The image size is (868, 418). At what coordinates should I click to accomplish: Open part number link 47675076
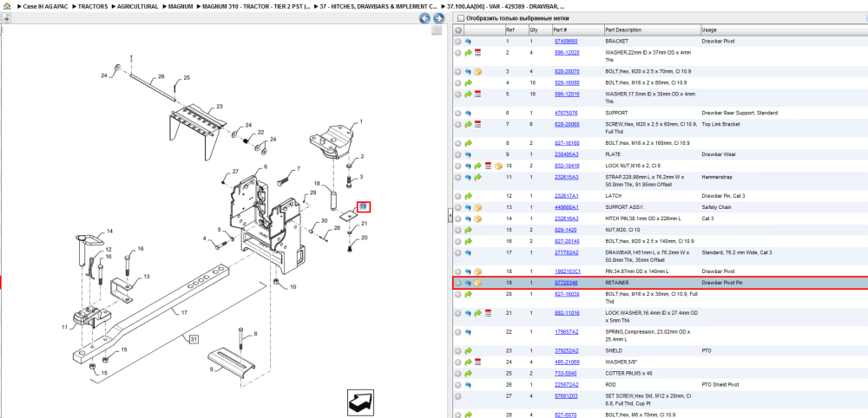pos(566,113)
